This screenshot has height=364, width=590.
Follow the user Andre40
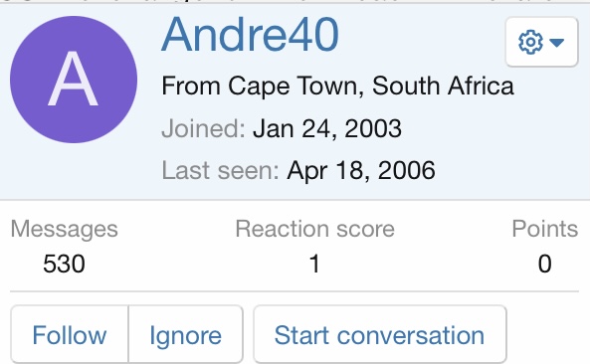tap(70, 335)
